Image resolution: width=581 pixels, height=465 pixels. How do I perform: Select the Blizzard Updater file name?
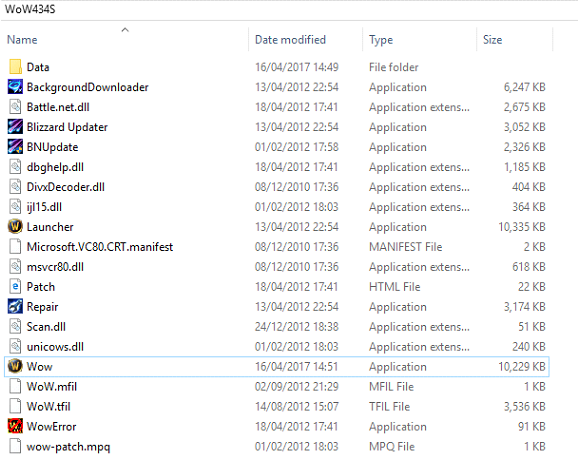67,127
